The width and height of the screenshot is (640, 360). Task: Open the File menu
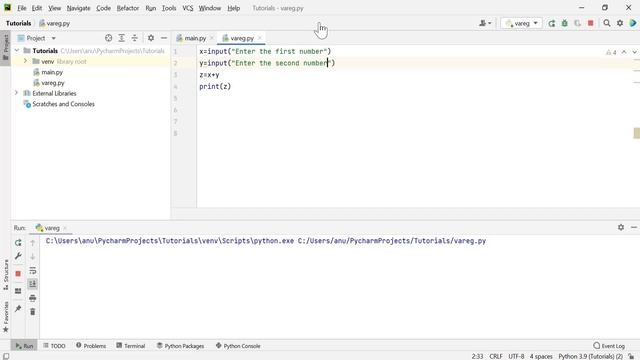tap(22, 8)
